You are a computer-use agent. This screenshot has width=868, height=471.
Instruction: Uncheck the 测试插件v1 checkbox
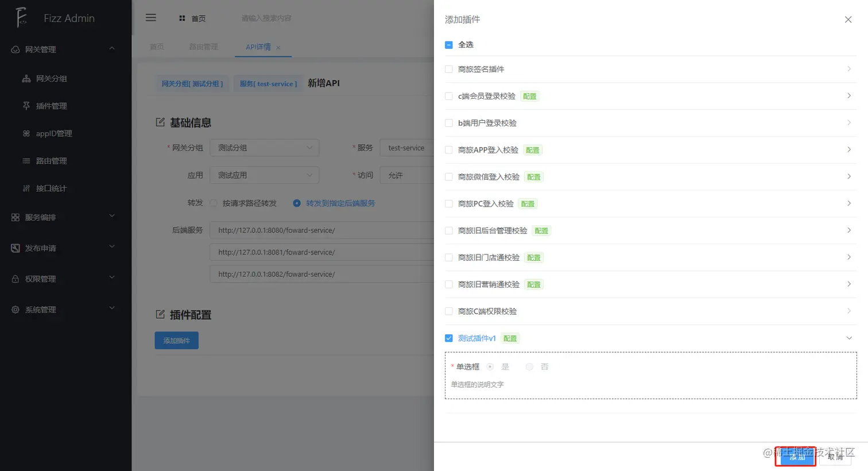pos(449,338)
